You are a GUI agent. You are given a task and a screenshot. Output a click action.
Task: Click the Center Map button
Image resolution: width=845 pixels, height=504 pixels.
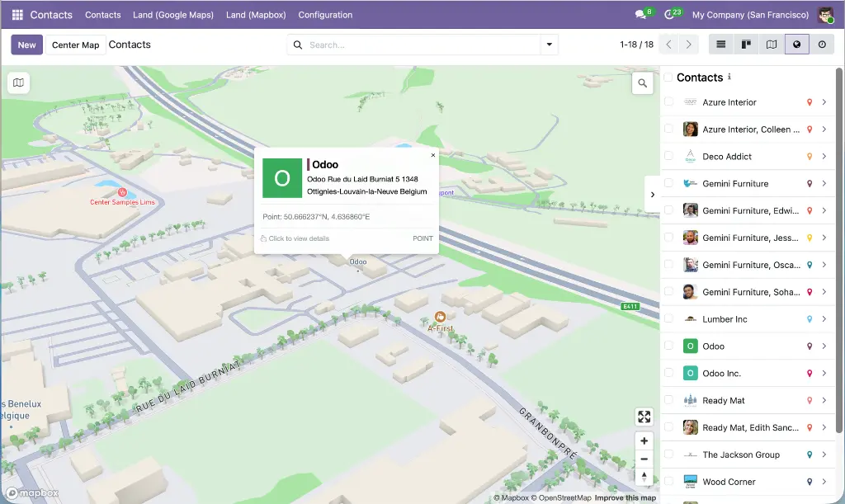tap(75, 45)
